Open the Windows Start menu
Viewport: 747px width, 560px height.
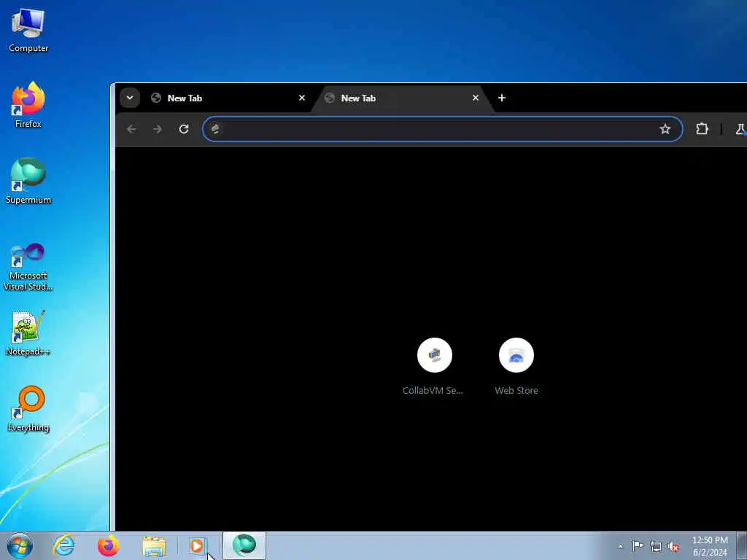pyautogui.click(x=20, y=545)
